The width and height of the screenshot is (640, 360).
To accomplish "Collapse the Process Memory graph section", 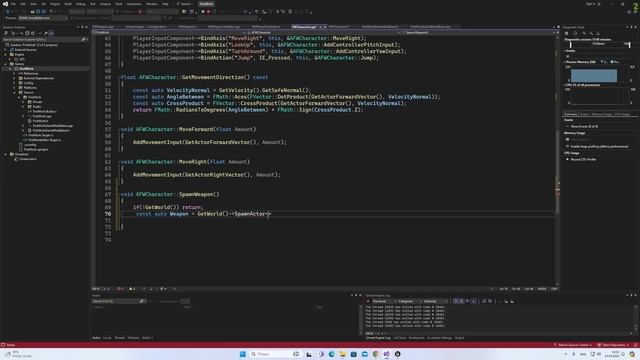I will pyautogui.click(x=565, y=62).
